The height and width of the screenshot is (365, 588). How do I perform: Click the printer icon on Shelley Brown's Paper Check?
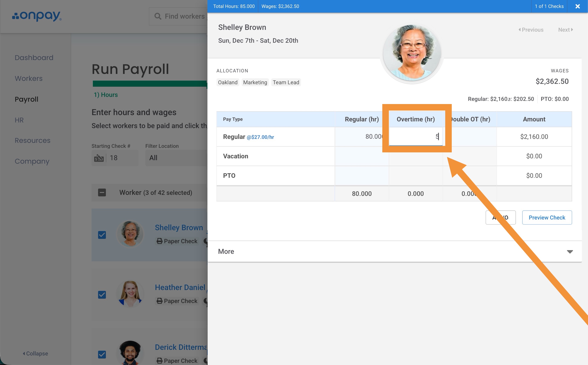[159, 241]
